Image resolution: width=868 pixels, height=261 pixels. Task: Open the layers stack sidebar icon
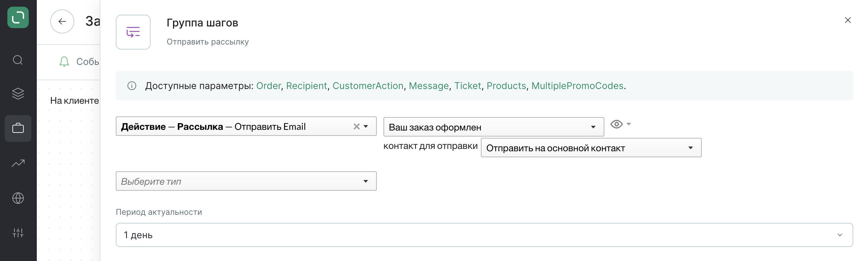click(18, 94)
